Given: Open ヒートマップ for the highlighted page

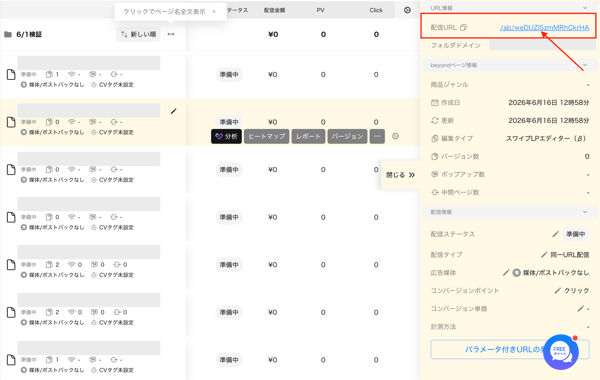Looking at the screenshot, I should [x=267, y=136].
